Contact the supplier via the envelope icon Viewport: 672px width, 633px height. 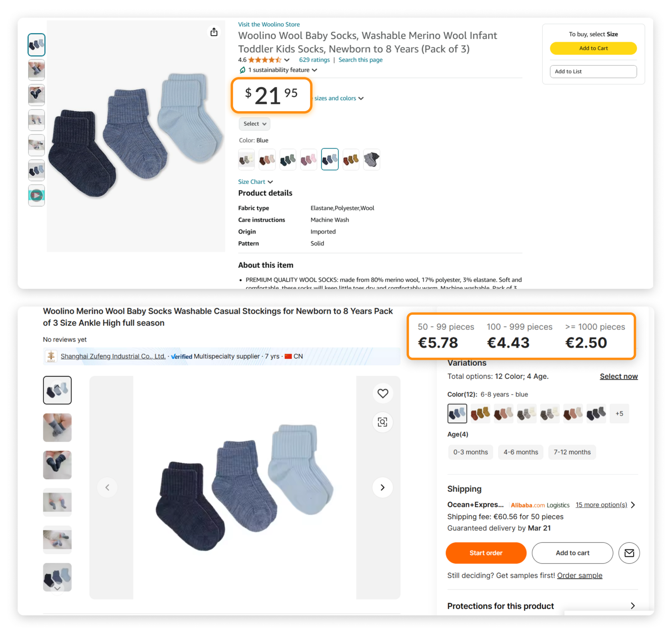[629, 553]
